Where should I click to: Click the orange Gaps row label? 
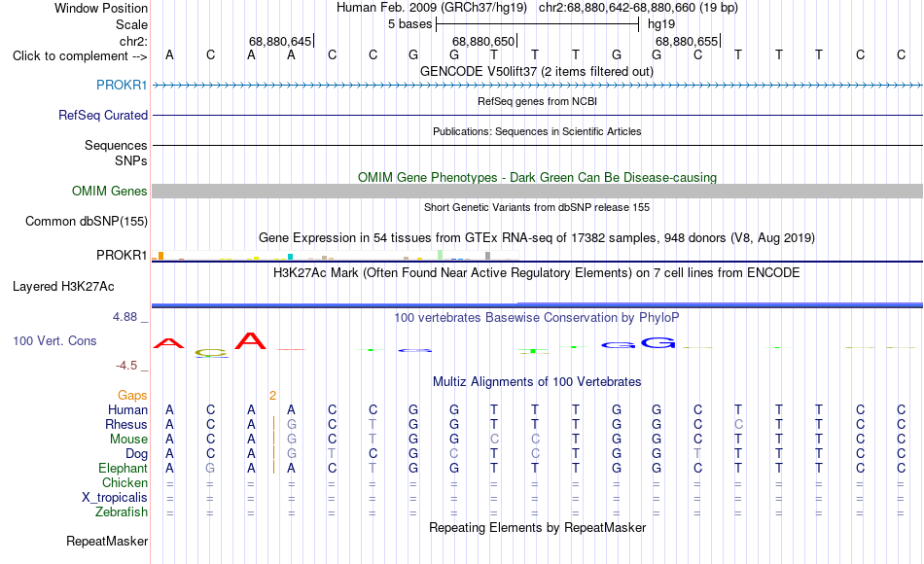132,395
